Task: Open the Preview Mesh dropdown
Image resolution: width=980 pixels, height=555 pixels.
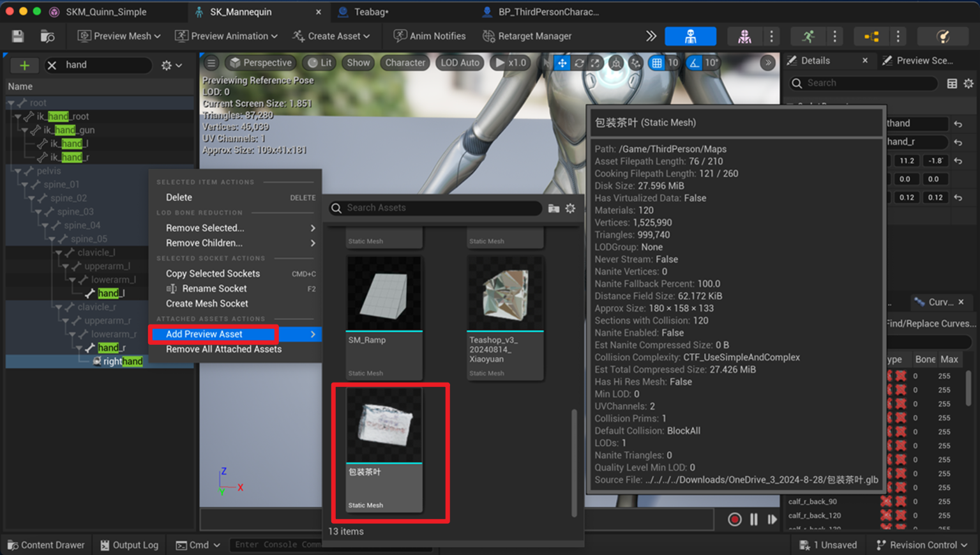Action: point(118,36)
